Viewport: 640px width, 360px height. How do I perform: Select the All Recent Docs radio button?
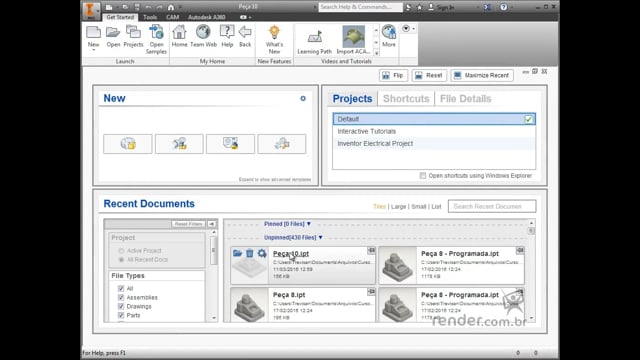(x=121, y=260)
